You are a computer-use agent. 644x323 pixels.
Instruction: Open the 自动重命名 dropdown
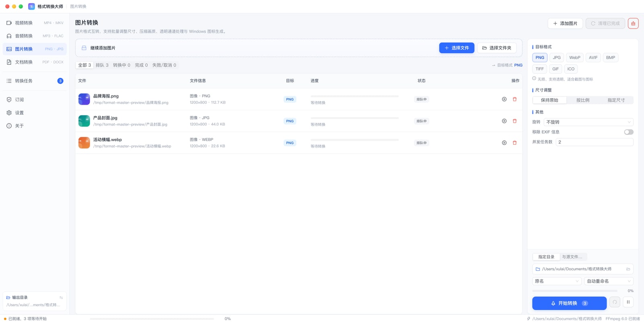click(x=609, y=281)
